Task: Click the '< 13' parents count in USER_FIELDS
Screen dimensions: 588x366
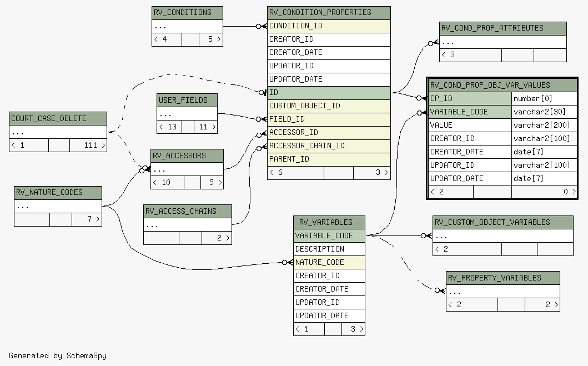Action: [169, 127]
